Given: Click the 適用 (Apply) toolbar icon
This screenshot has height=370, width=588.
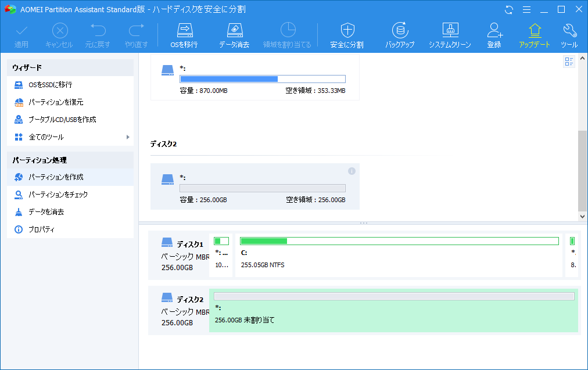Looking at the screenshot, I should [21, 35].
